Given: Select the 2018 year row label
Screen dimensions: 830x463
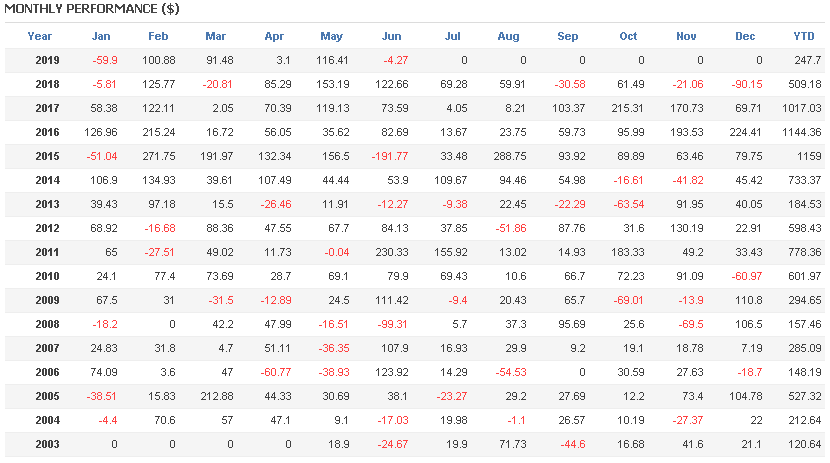Looking at the screenshot, I should click(47, 84).
